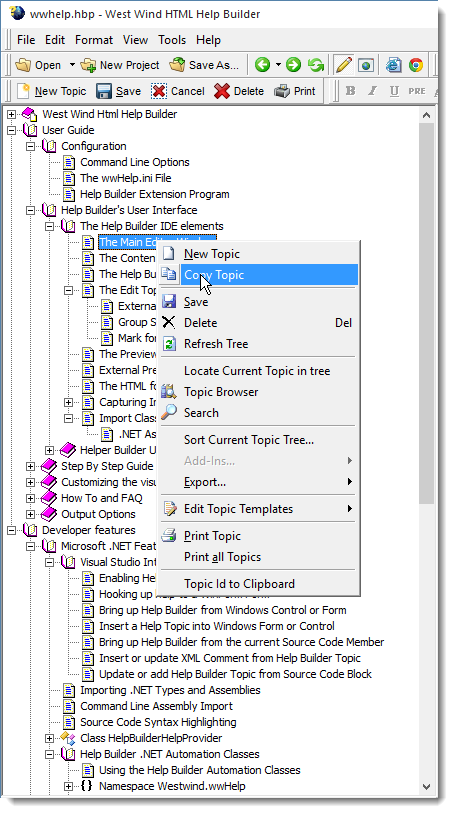Click the green Refresh icon in the toolbar
The image size is (453, 813).
[x=315, y=65]
